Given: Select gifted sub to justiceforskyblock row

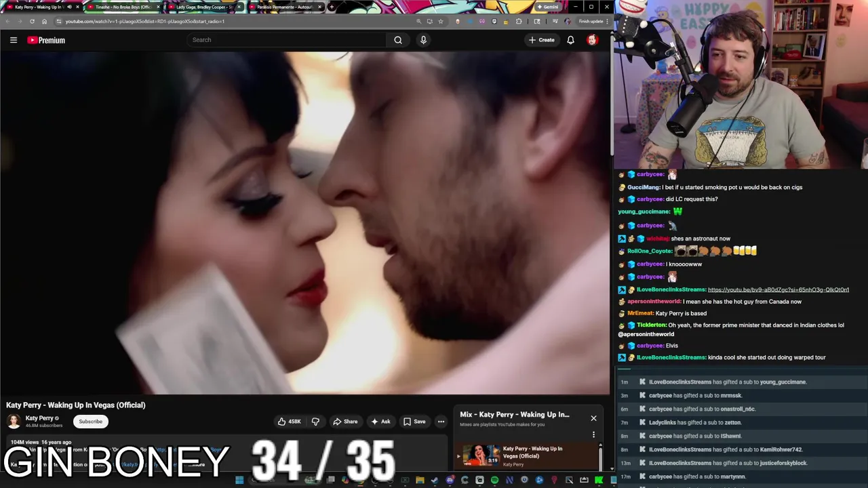Looking at the screenshot, I should point(743,463).
